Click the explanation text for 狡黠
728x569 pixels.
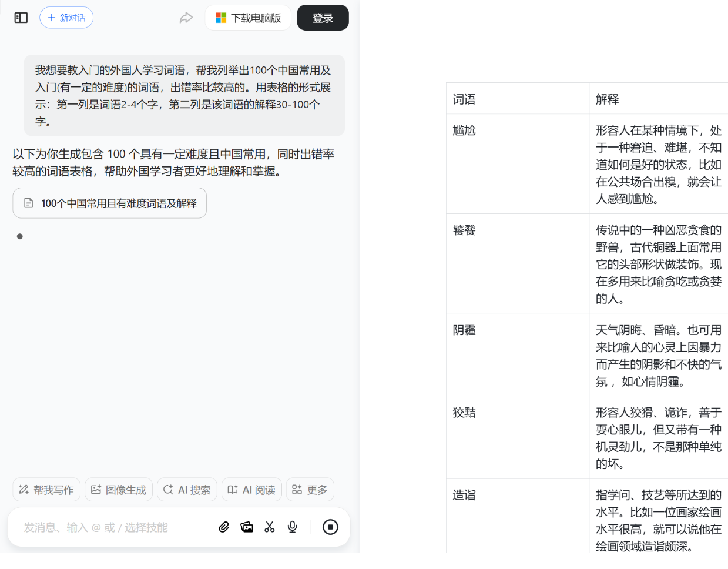[659, 438]
